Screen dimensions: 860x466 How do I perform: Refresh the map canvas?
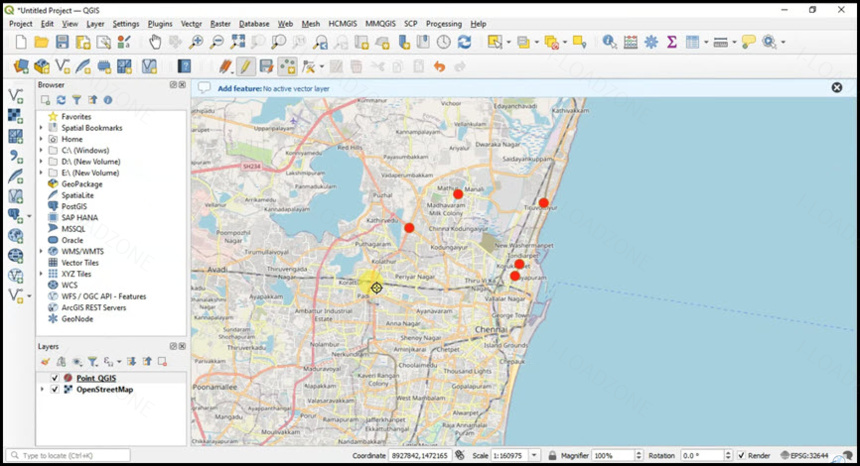click(465, 42)
